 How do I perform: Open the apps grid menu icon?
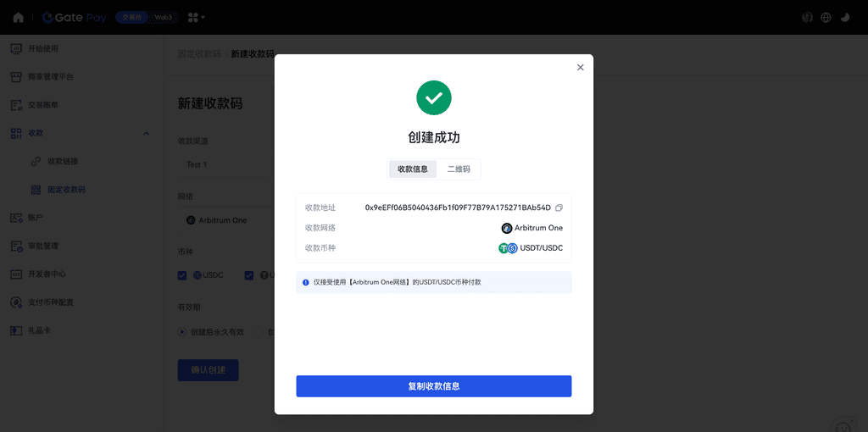click(x=196, y=18)
